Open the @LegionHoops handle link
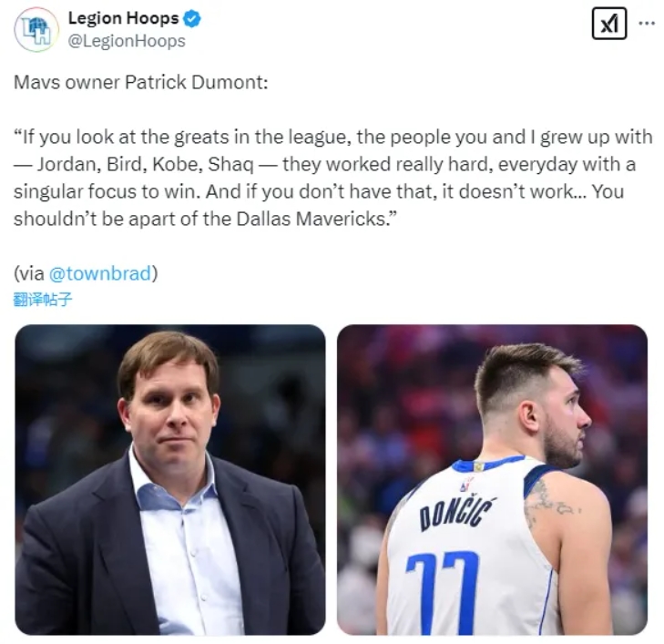Viewport: 664px width, 644px height. (x=127, y=41)
